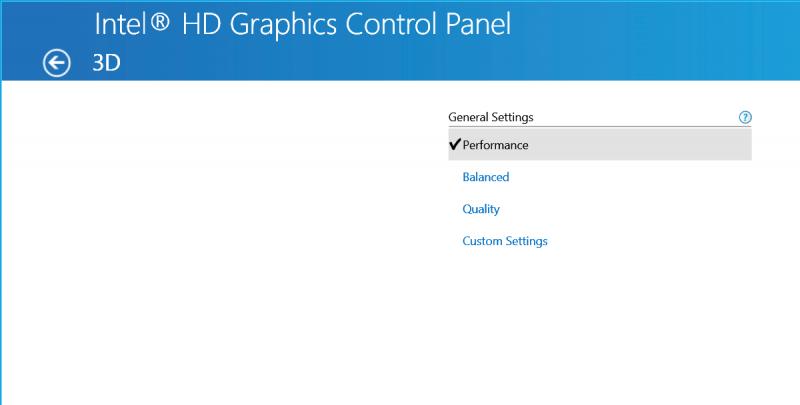Click the blue question mark icon
This screenshot has width=800, height=405.
tap(745, 117)
